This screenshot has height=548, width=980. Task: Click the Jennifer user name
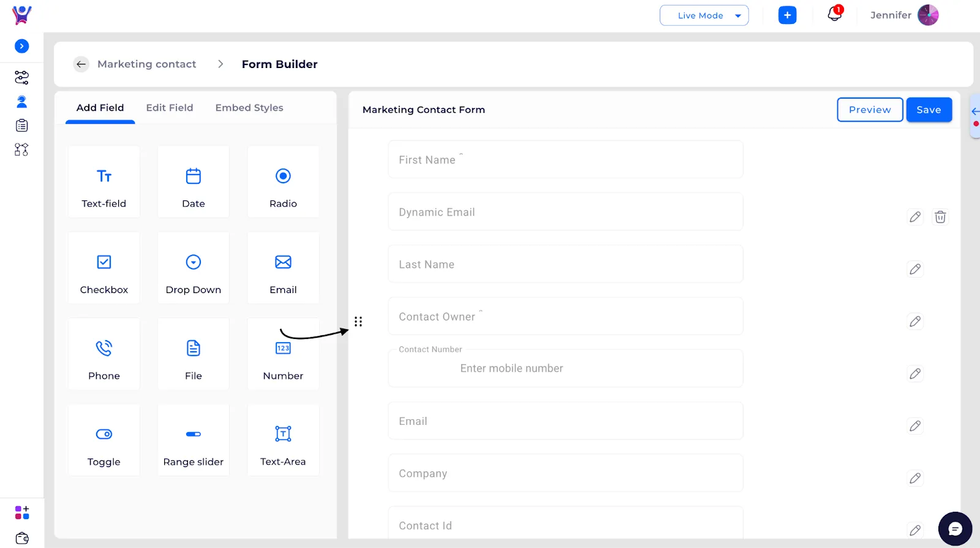[x=891, y=15]
